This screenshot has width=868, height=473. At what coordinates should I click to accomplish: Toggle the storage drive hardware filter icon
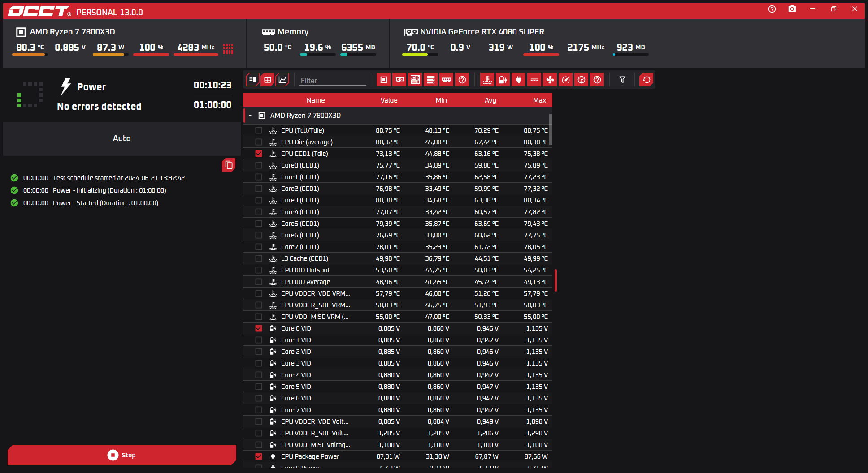click(431, 80)
